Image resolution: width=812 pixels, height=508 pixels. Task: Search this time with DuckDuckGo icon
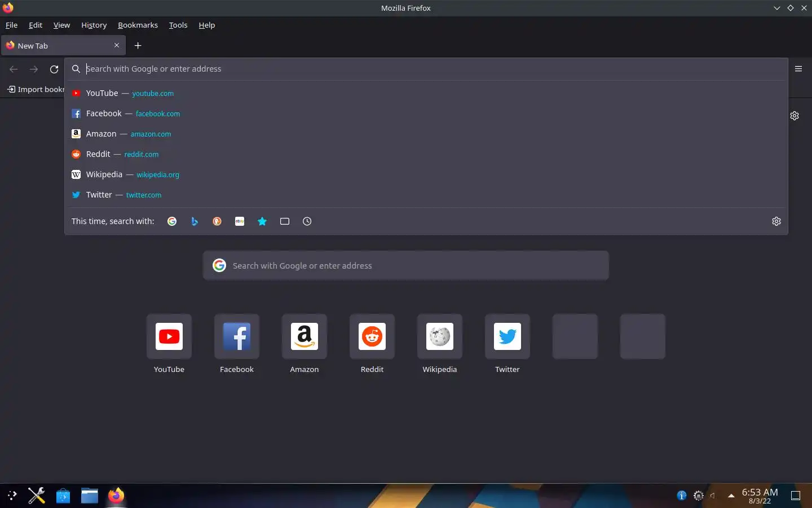217,221
